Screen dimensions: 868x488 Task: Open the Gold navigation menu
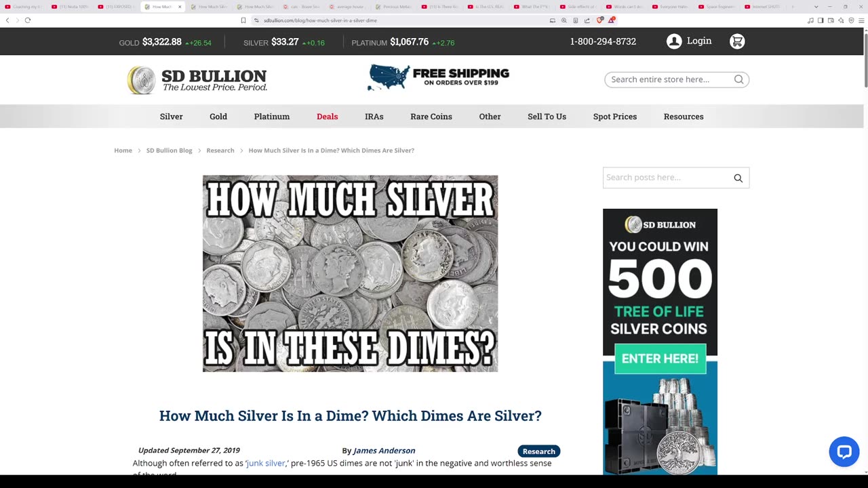pos(218,117)
